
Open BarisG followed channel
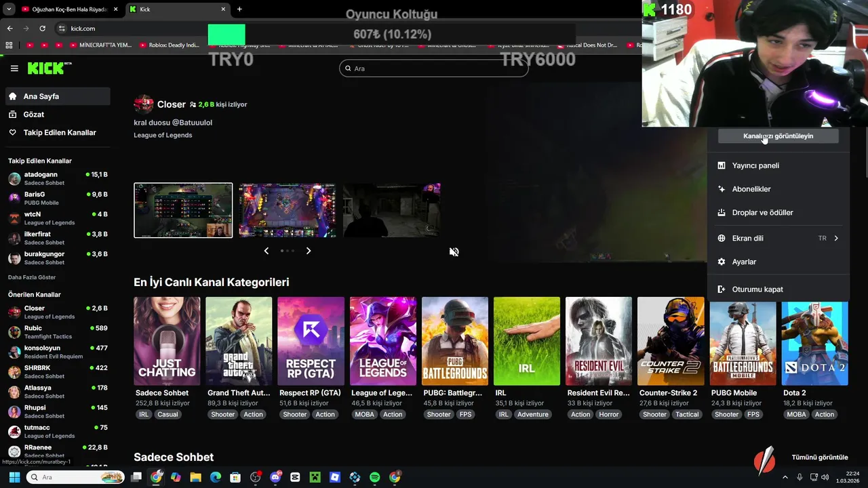point(58,199)
